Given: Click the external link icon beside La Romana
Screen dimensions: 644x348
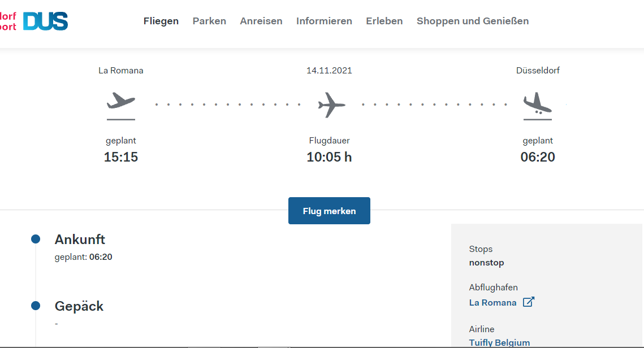Looking at the screenshot, I should click(x=529, y=302).
